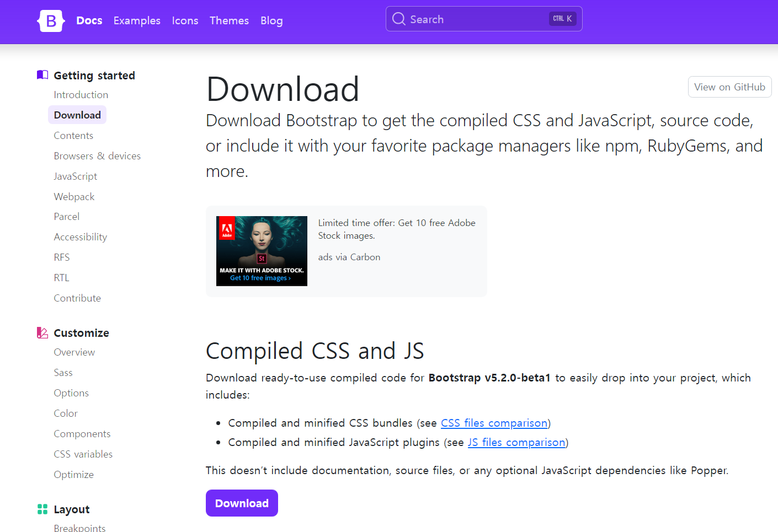The height and width of the screenshot is (532, 778).
Task: Open Themes in top navigation
Action: pyautogui.click(x=229, y=20)
